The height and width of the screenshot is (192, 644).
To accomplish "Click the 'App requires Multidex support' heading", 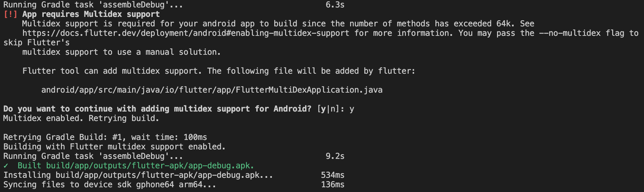I will point(91,14).
